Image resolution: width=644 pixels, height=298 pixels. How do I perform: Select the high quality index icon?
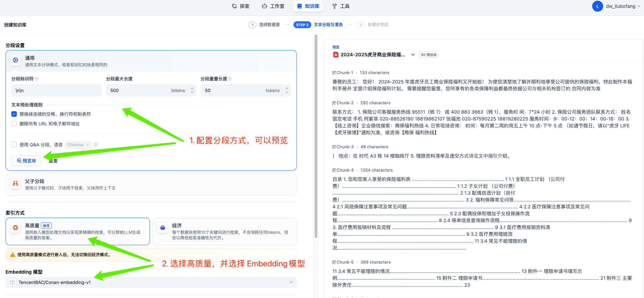point(15,228)
